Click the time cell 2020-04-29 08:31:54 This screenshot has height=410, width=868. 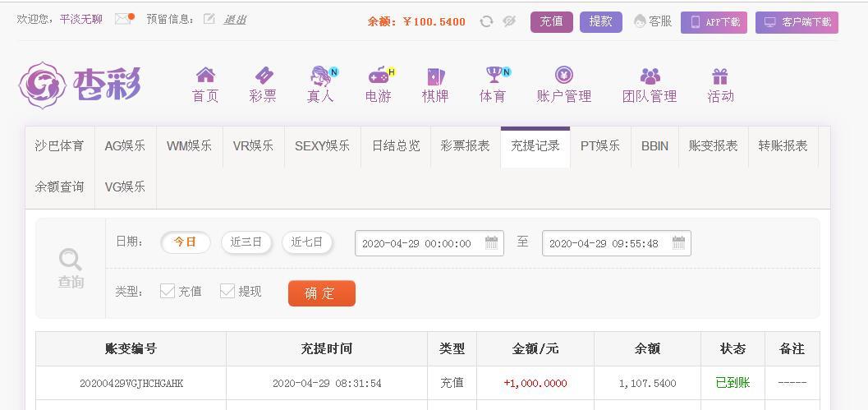[327, 384]
